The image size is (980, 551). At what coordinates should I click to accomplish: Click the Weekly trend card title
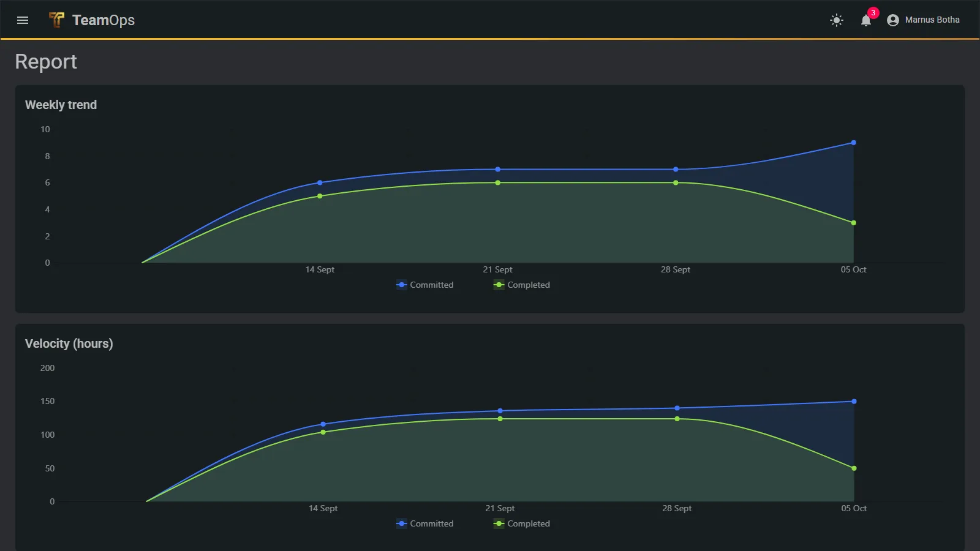[61, 105]
